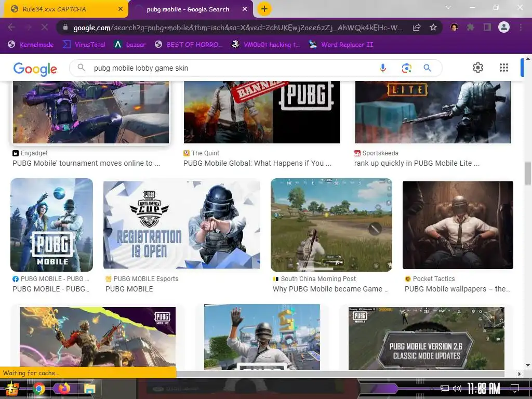Open the notification center icon

click(x=515, y=388)
